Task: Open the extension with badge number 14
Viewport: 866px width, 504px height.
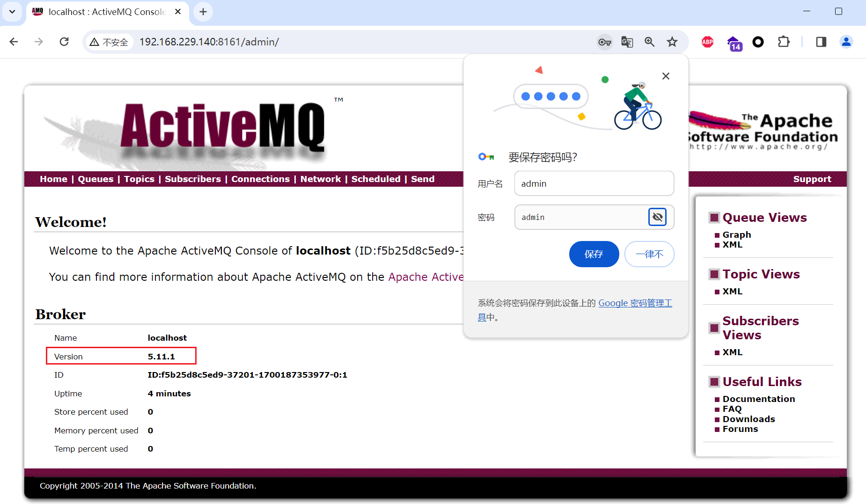Action: point(734,43)
